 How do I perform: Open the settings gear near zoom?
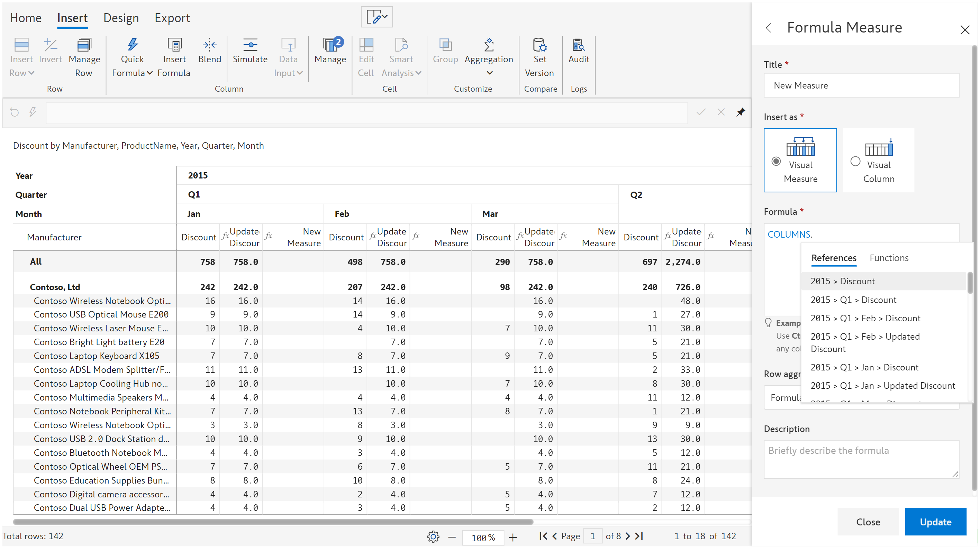(x=433, y=536)
